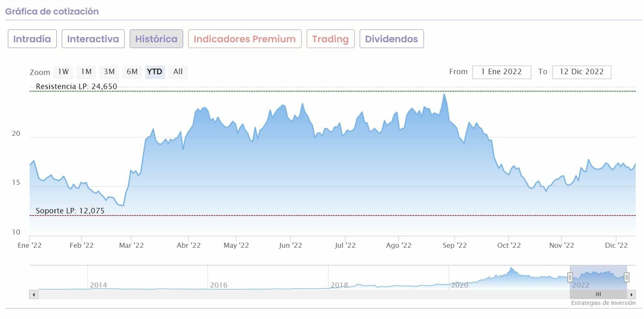Image resolution: width=644 pixels, height=319 pixels.
Task: Edit the From date field
Action: click(x=501, y=72)
